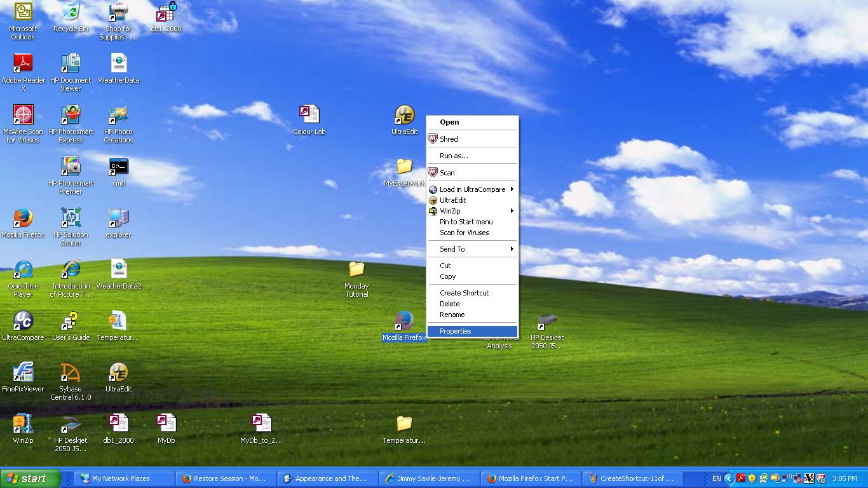Select the Recycle Bin icon
The height and width of the screenshot is (488, 868).
(x=71, y=13)
